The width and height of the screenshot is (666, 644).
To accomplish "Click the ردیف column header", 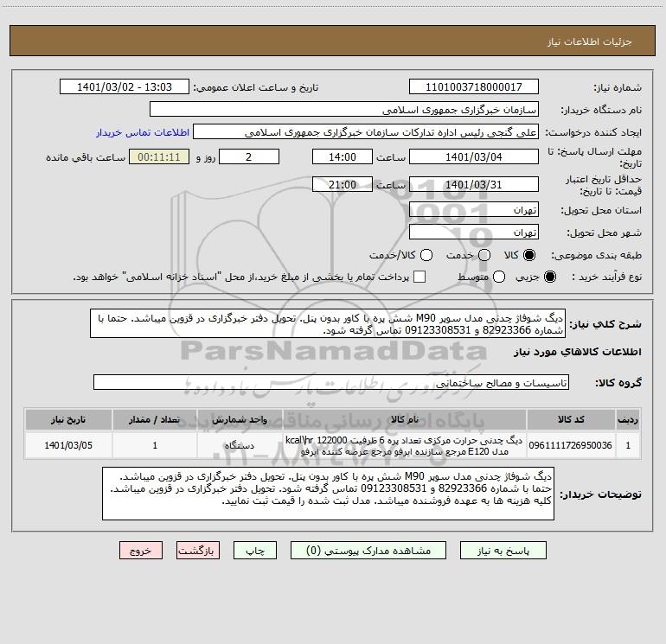I will (x=628, y=419).
